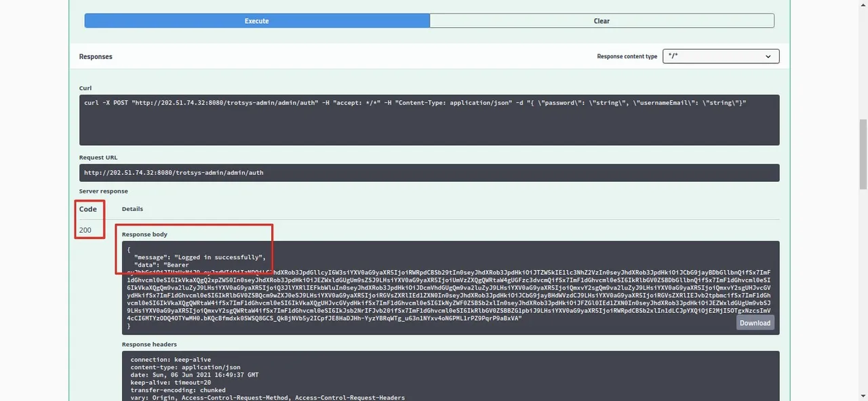Click the Curl label
Screen dimensions: 868x401
click(85, 88)
